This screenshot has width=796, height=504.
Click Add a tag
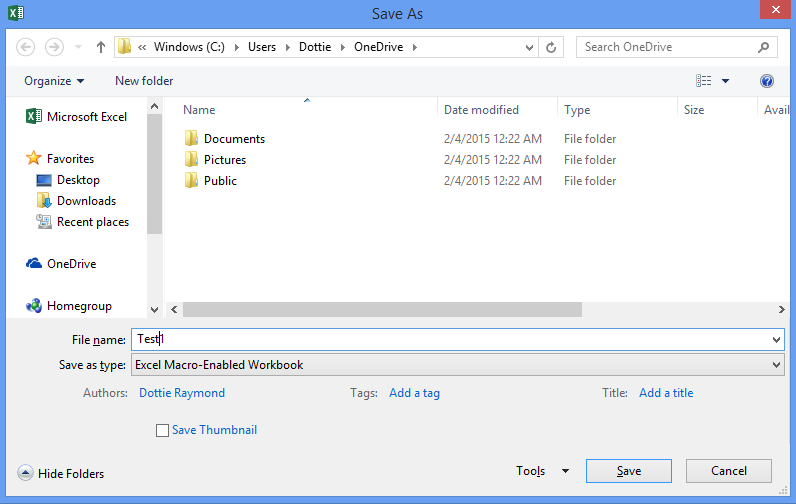(414, 393)
